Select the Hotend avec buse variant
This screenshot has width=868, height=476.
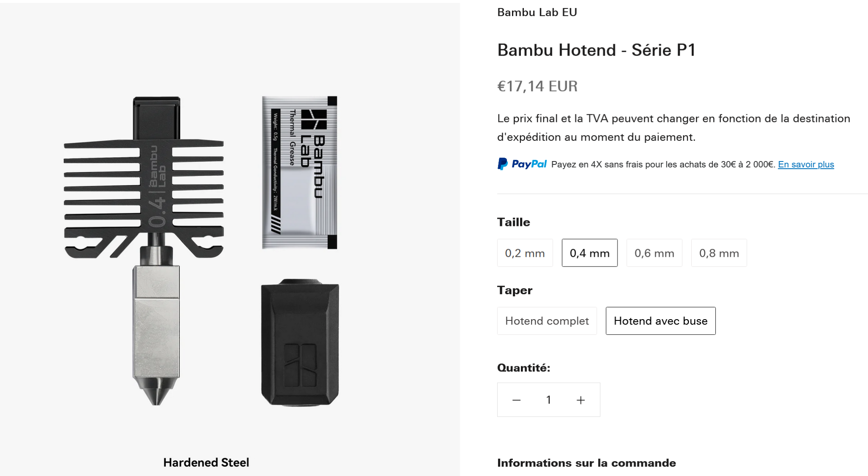[660, 321]
